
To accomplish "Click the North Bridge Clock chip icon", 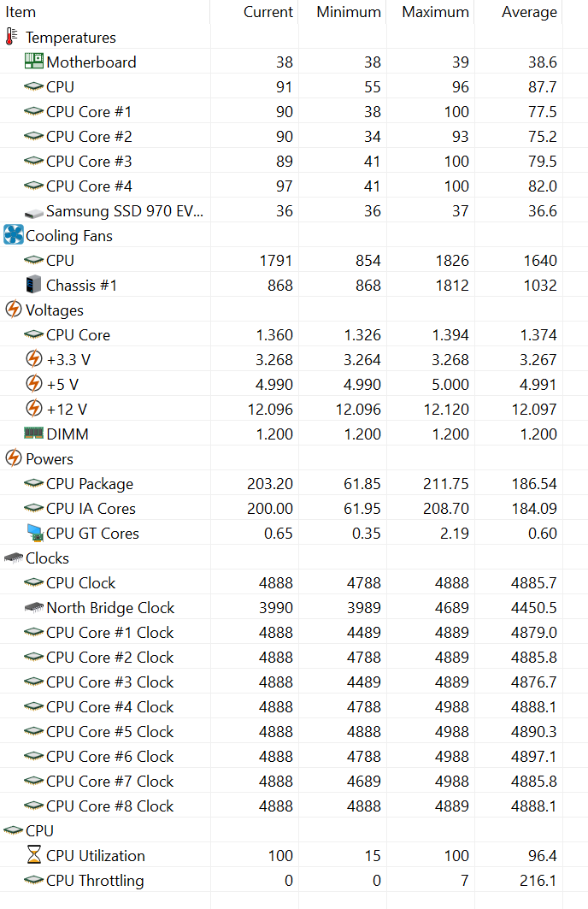I will [x=33, y=607].
